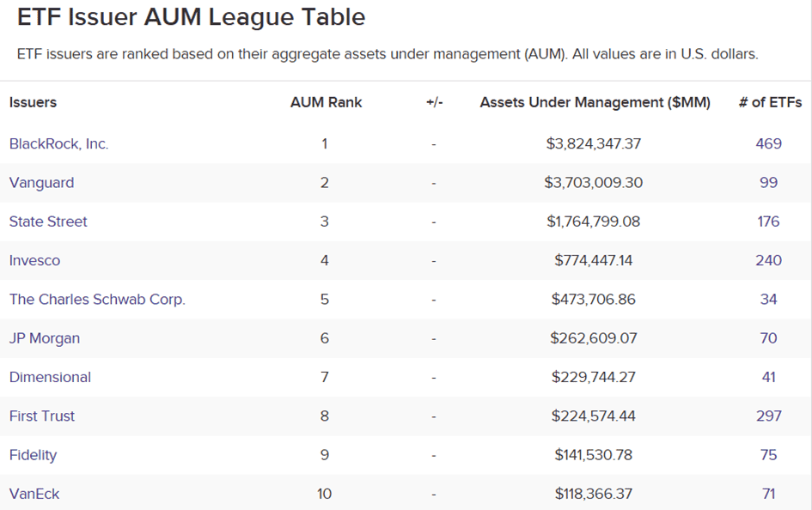The width and height of the screenshot is (812, 510).
Task: Go to the Invesco issuer link
Action: (x=34, y=260)
